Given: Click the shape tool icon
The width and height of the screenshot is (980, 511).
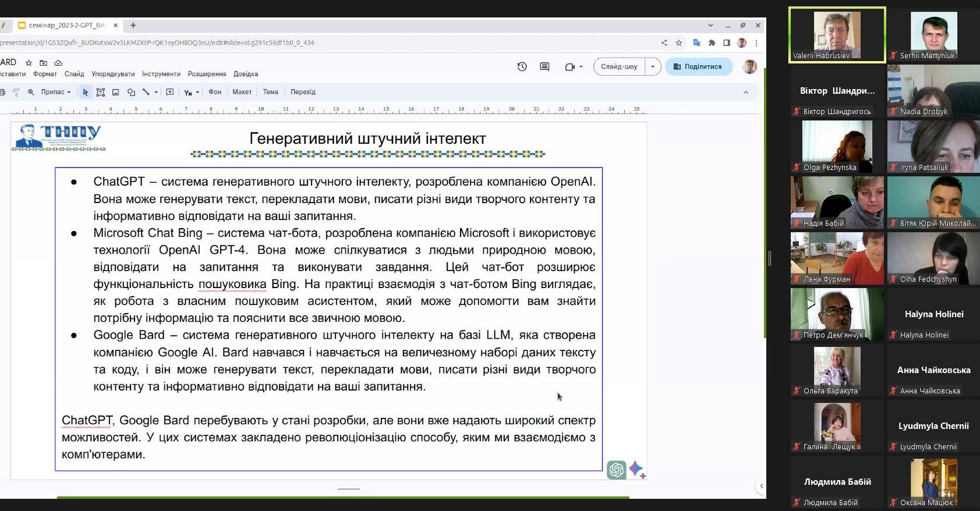Looking at the screenshot, I should 131,92.
